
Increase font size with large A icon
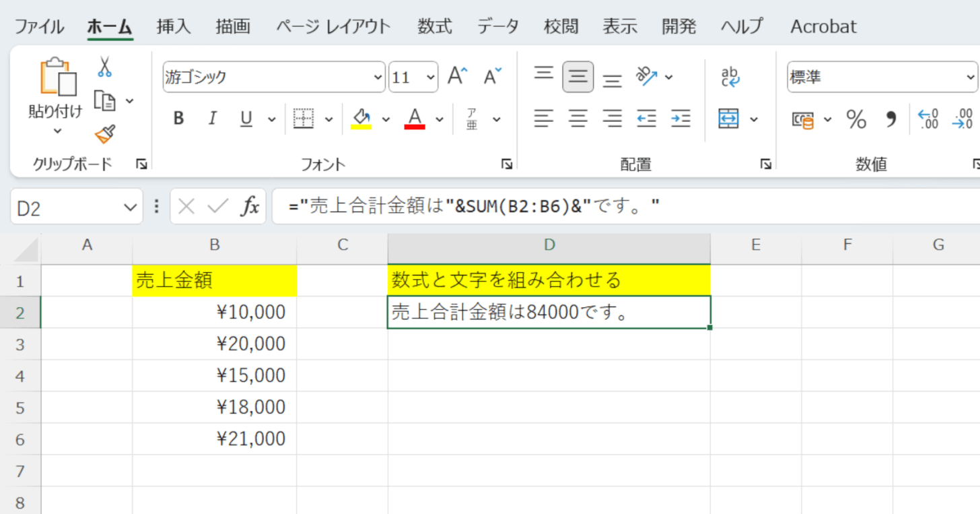click(458, 77)
